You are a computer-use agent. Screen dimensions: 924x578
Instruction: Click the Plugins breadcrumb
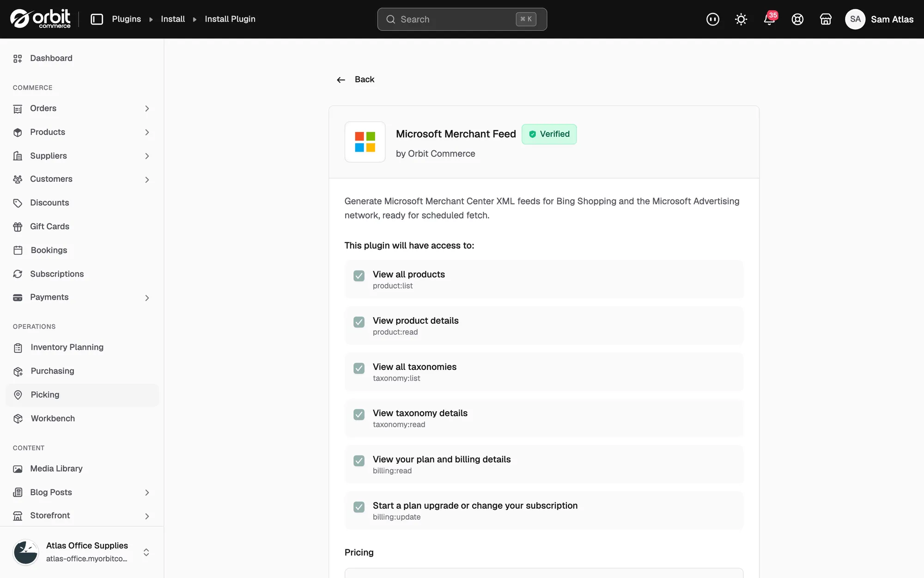[x=126, y=19]
